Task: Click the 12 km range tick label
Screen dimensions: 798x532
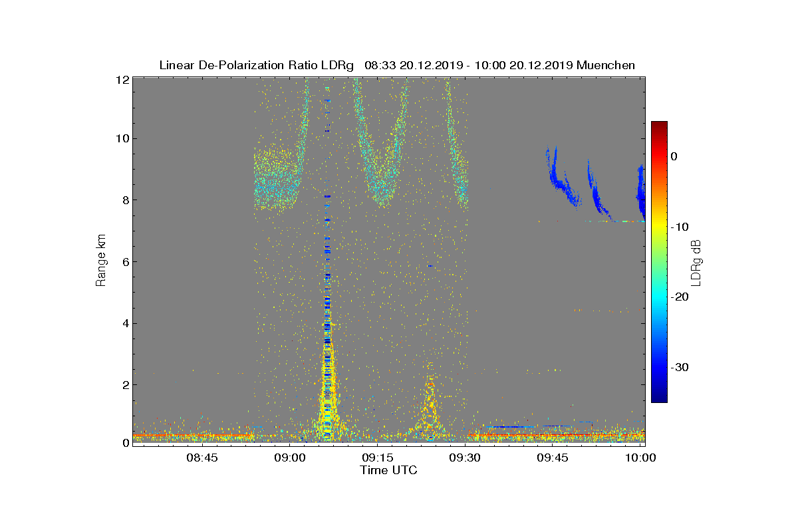Action: click(122, 78)
